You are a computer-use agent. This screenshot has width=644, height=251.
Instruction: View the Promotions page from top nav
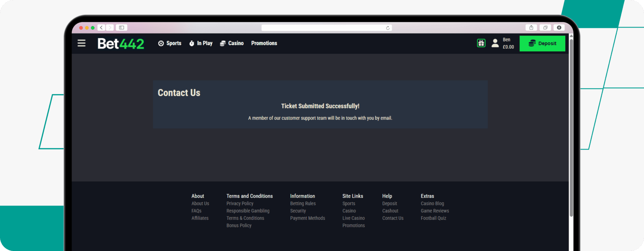(x=264, y=43)
